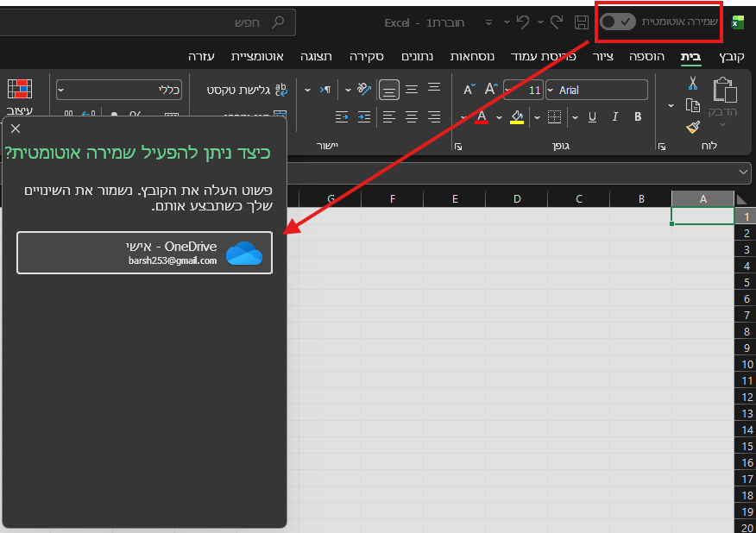Click the Paste clipboard icon
This screenshot has width=756, height=533.
point(725,90)
